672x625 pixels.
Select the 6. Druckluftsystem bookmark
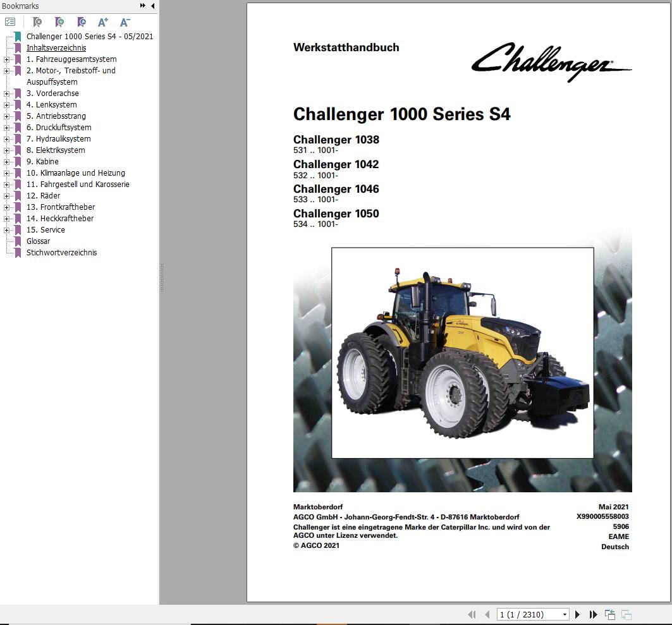click(59, 127)
